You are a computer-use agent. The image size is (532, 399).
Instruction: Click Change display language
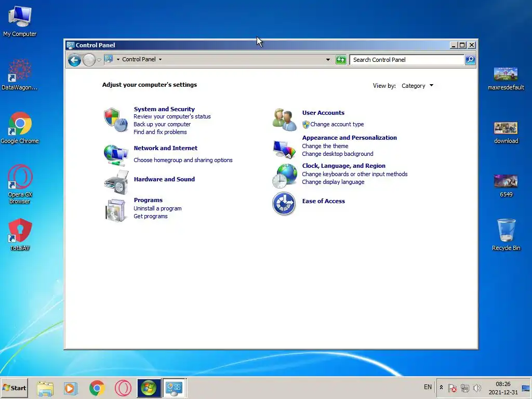click(333, 182)
